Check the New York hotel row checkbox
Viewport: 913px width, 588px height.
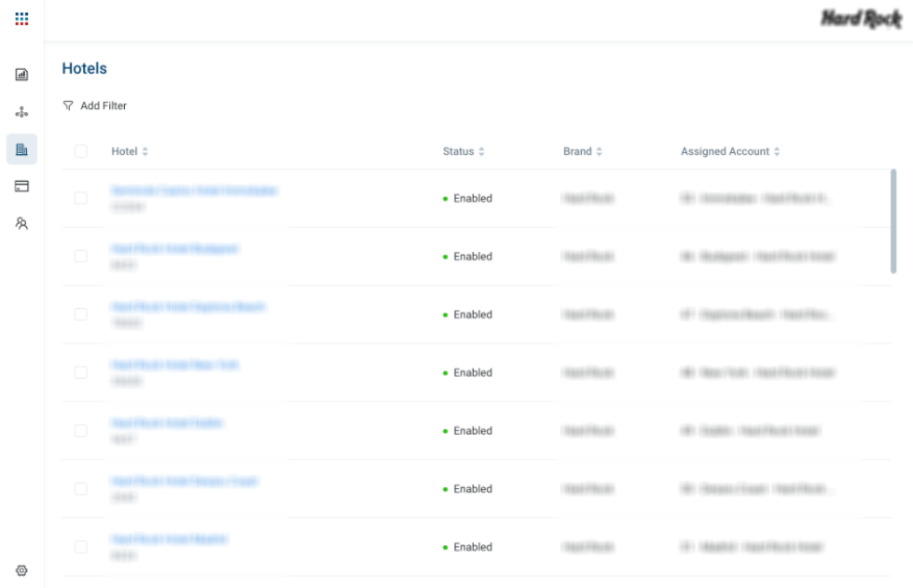pos(81,373)
